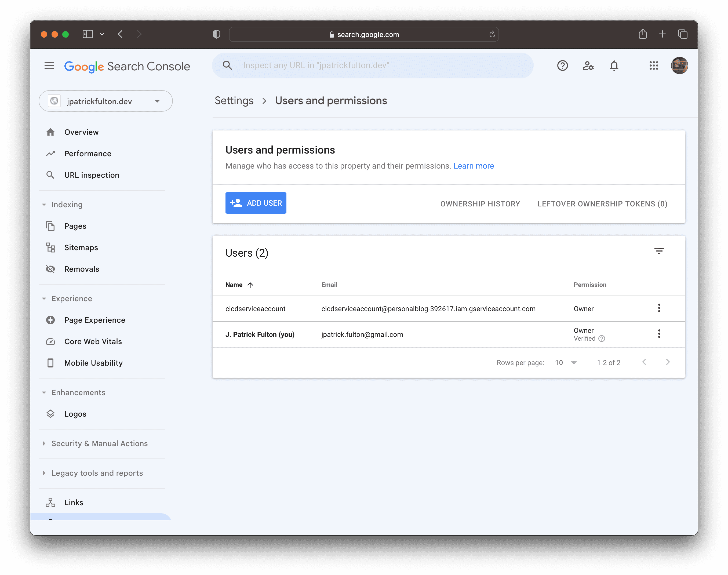
Task: Click the Performance trend icon
Action: (50, 154)
